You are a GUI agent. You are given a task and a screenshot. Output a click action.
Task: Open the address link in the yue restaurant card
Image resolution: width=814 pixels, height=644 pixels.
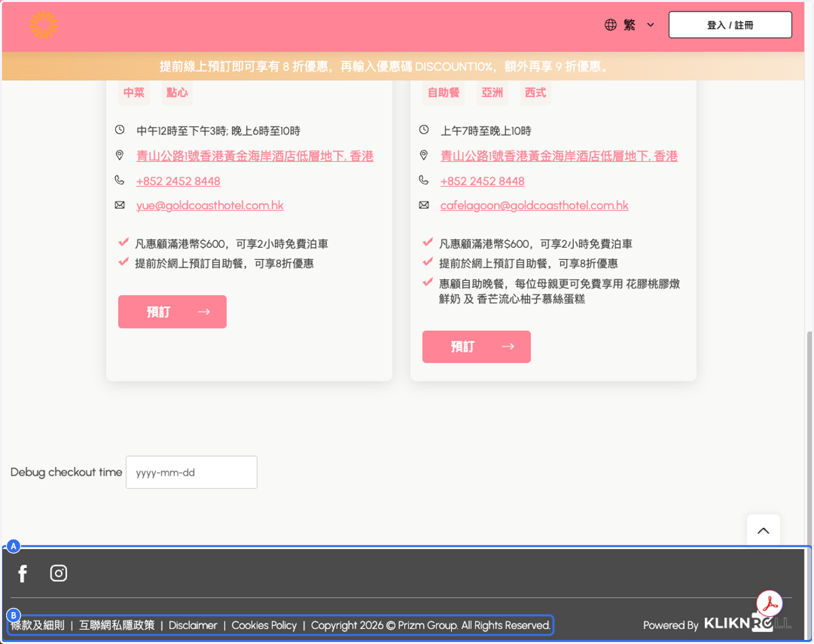tap(255, 156)
